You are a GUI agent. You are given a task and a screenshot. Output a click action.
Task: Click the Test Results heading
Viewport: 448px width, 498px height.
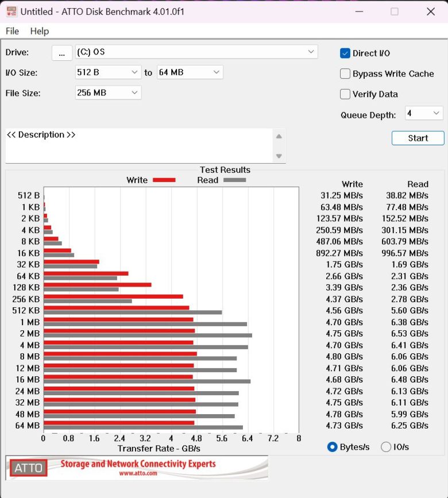pos(225,169)
